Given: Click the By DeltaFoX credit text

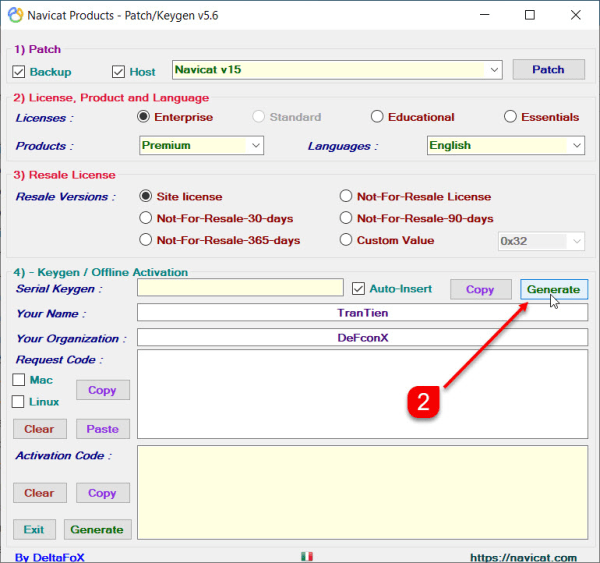Looking at the screenshot, I should point(50,557).
